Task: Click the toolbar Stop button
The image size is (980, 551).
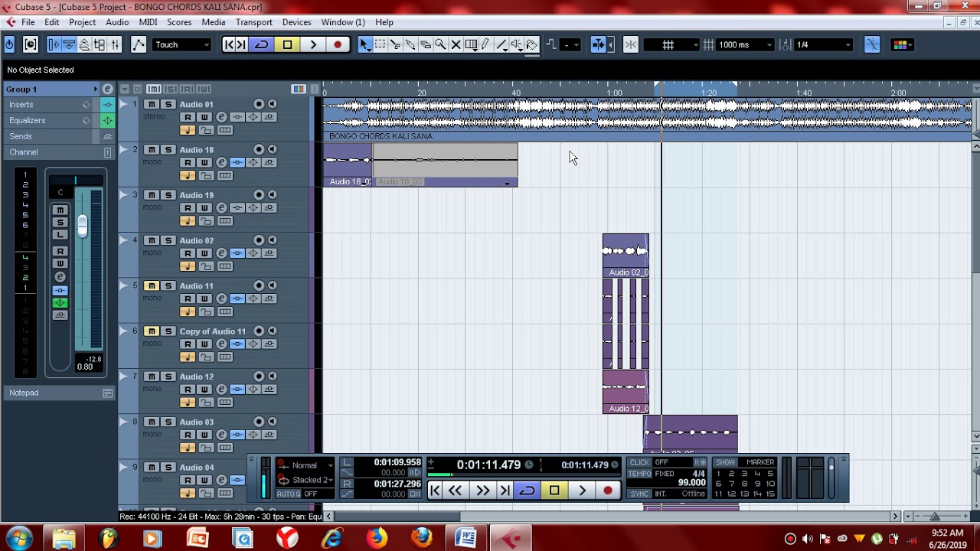Action: click(287, 45)
